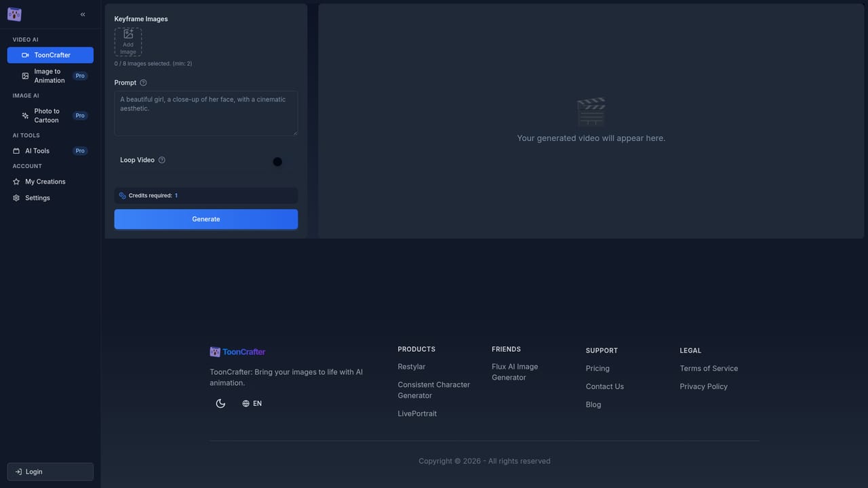
Task: Click the ToonCrafter footer logo
Action: 237,352
